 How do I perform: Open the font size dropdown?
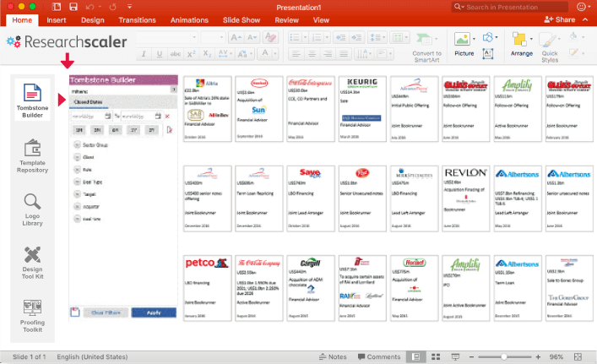coord(221,37)
